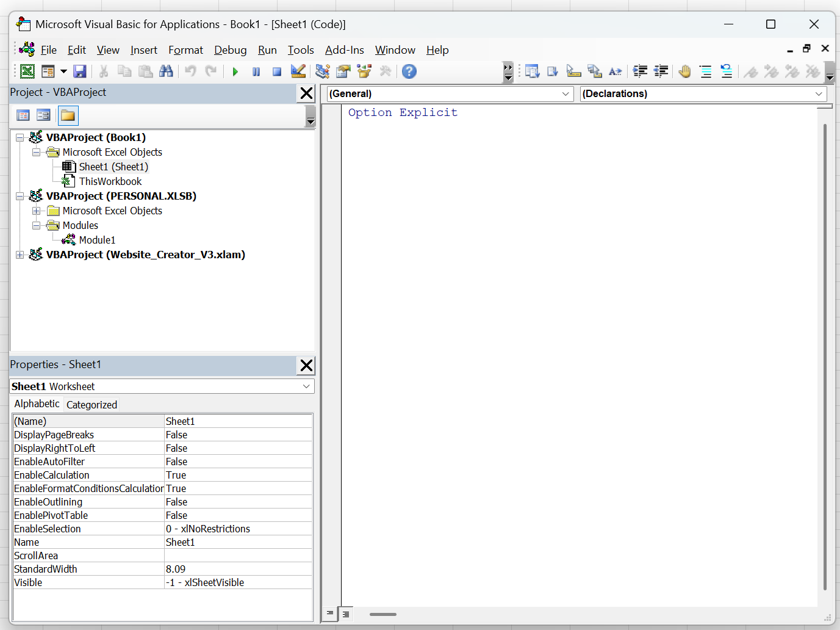Close the Properties - Sheet1 panel
This screenshot has height=630, width=840.
coord(306,366)
